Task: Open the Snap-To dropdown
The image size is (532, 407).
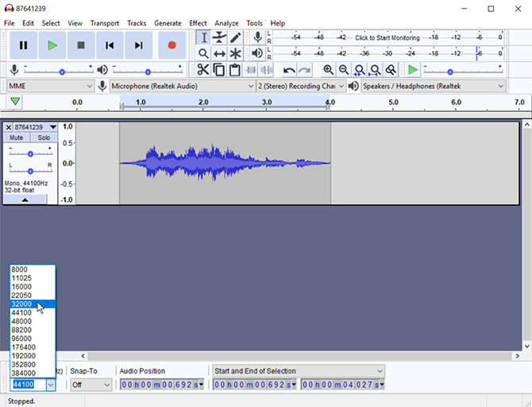Action: coord(91,385)
